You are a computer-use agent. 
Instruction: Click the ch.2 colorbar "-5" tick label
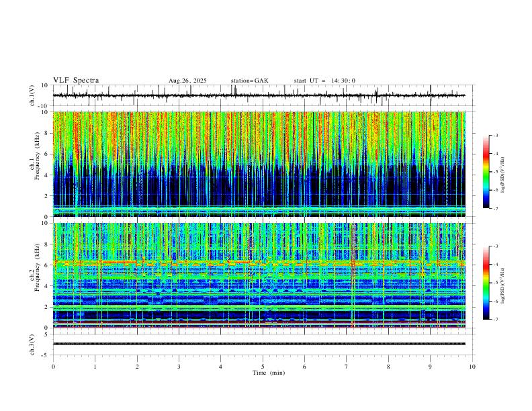click(x=496, y=283)
